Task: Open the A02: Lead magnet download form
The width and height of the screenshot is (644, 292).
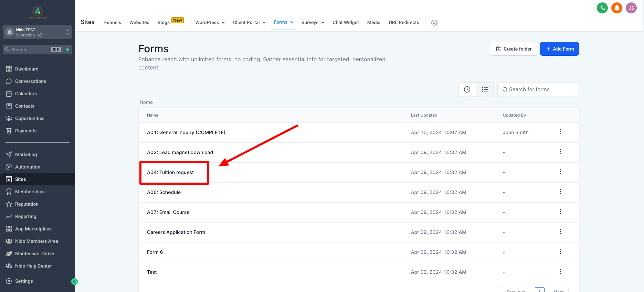Action: click(x=180, y=152)
